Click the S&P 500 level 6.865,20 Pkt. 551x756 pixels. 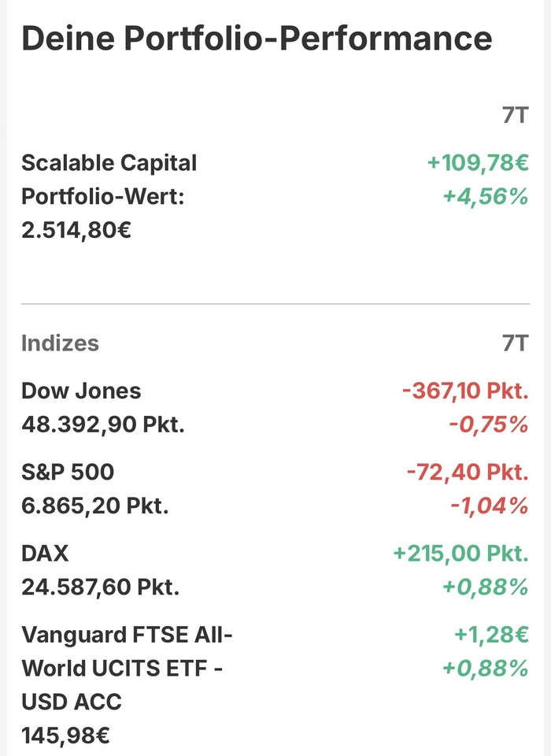[94, 506]
